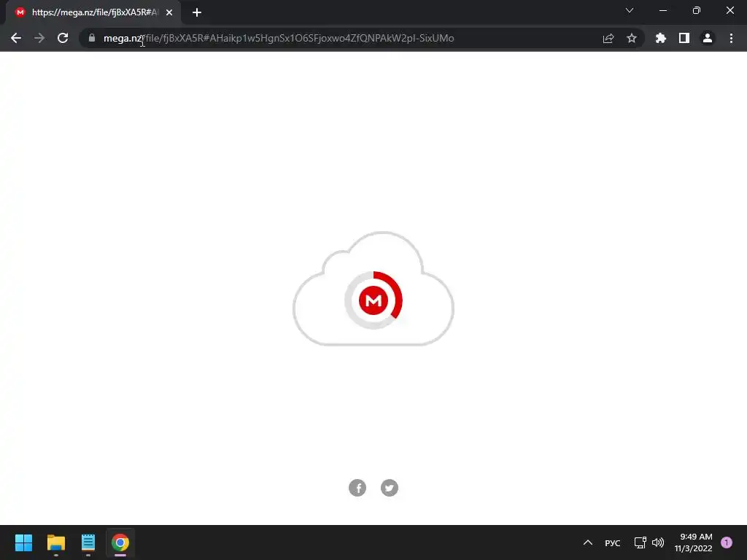Open File Explorer from the taskbar
The height and width of the screenshot is (560, 747).
pyautogui.click(x=55, y=542)
